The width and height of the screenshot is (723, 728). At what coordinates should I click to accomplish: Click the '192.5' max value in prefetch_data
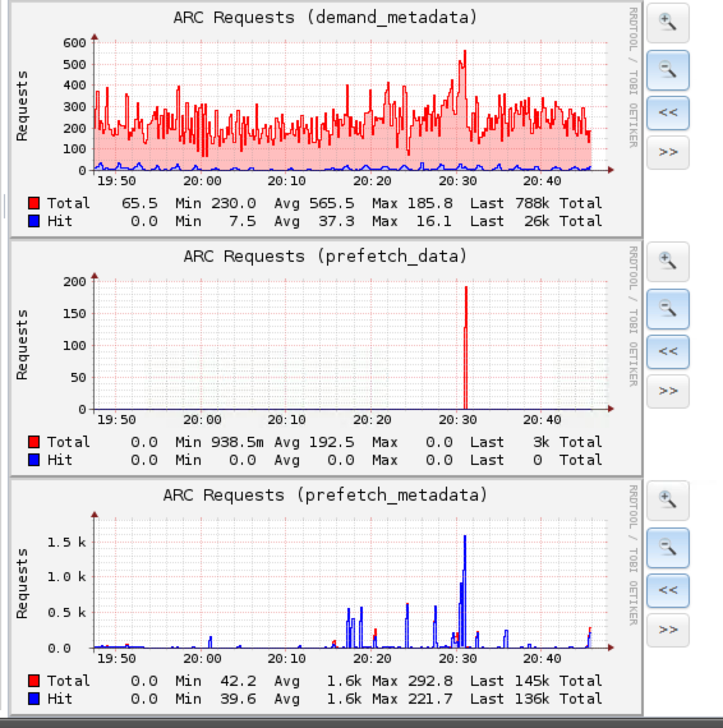tap(331, 442)
